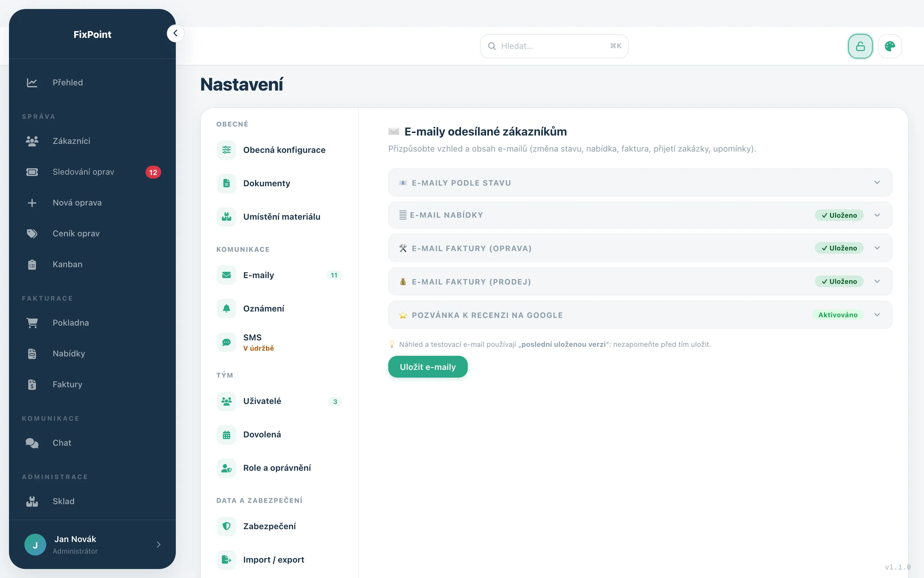The width and height of the screenshot is (924, 578).
Task: Open Sledování oprav page
Action: (x=92, y=172)
